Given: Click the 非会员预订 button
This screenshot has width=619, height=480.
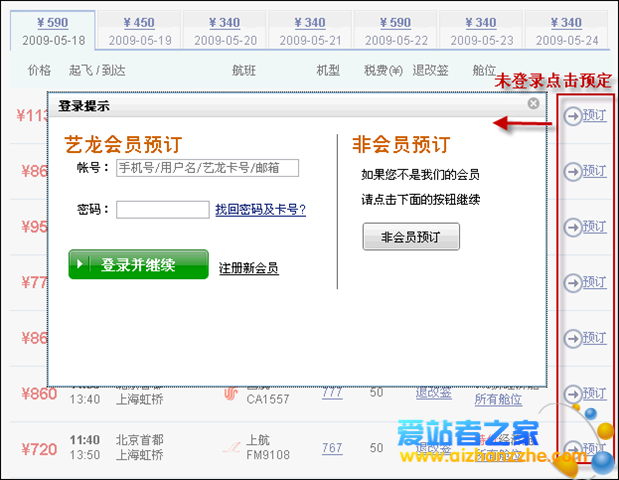Looking at the screenshot, I should [x=411, y=237].
